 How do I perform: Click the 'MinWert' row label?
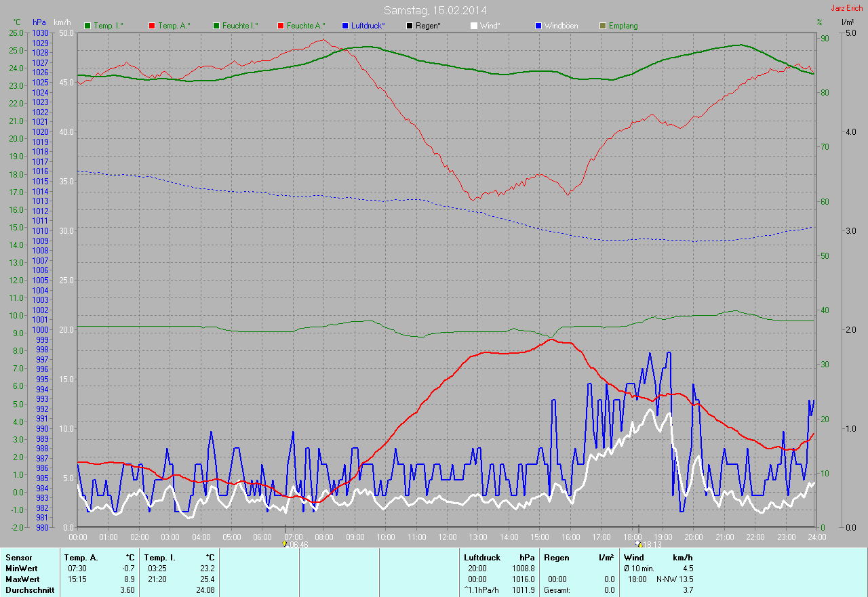click(22, 569)
